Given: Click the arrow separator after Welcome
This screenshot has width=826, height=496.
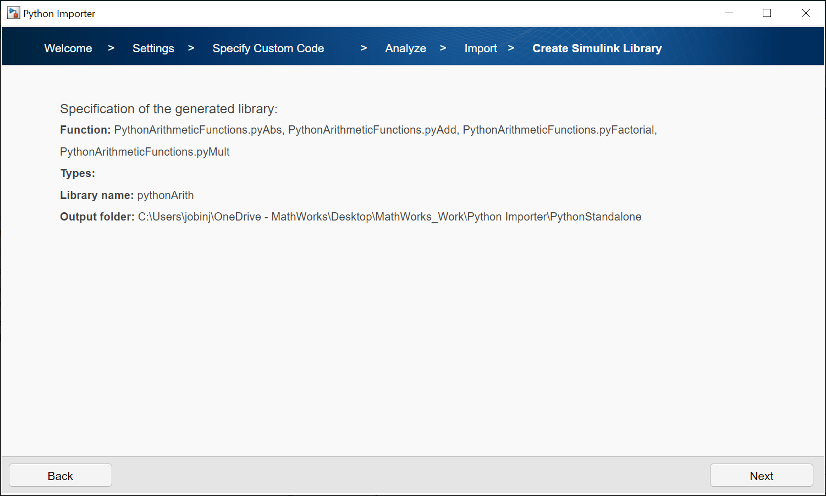Looking at the screenshot, I should (111, 48).
